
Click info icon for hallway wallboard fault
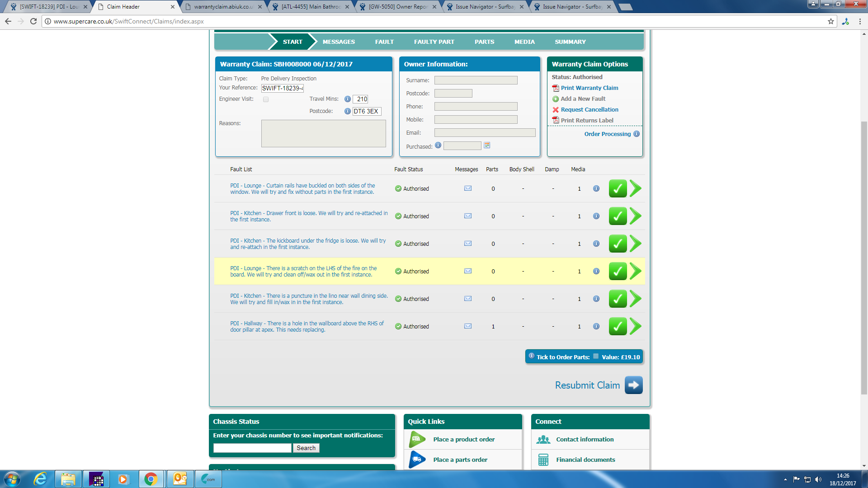click(x=596, y=326)
